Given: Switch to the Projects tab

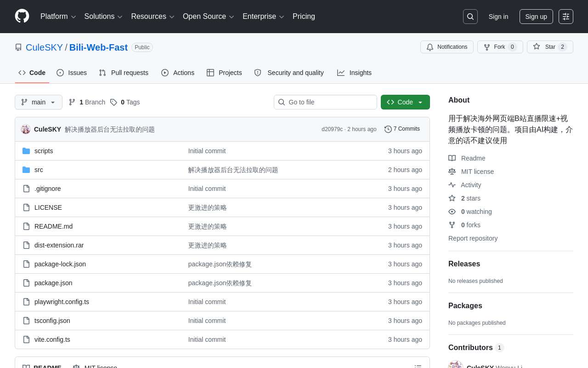Looking at the screenshot, I should coord(224,73).
